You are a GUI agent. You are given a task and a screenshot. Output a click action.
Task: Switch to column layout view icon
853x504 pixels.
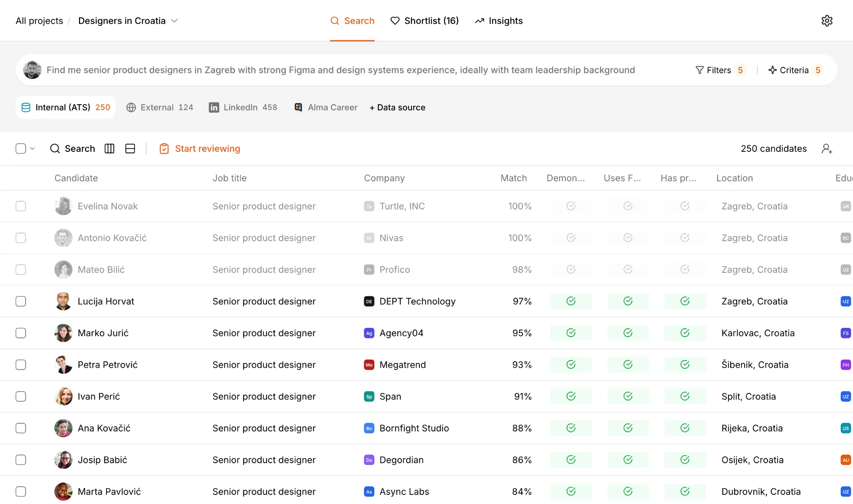[109, 149]
